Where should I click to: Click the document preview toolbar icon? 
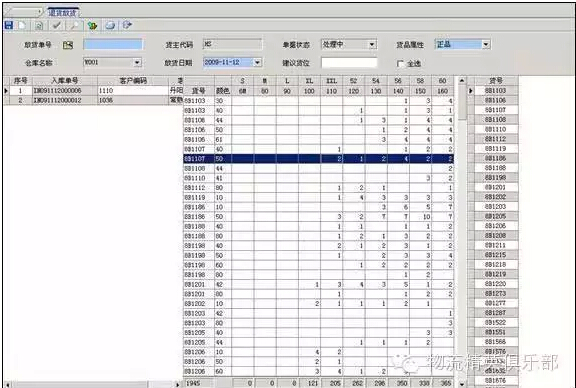[39, 25]
